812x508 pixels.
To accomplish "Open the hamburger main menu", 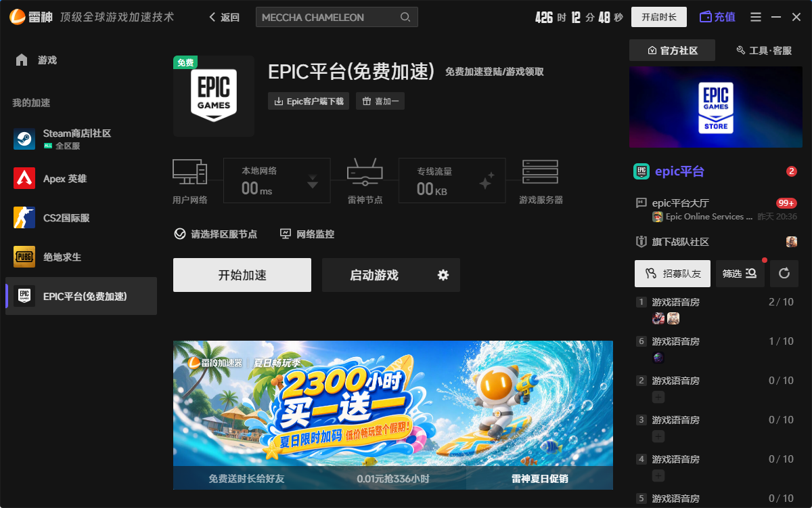I will tap(756, 17).
